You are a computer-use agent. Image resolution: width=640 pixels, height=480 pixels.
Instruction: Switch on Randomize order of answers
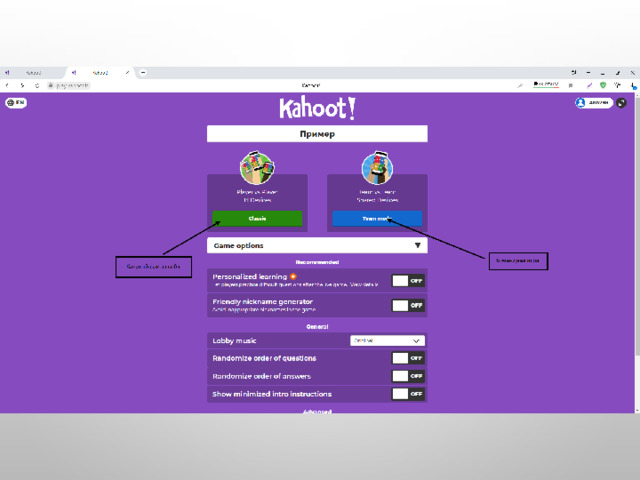click(408, 376)
